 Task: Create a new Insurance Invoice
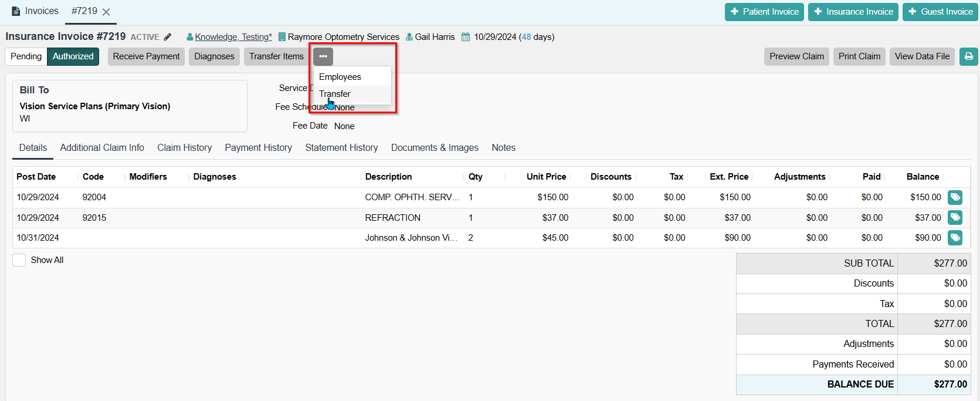[x=853, y=12]
